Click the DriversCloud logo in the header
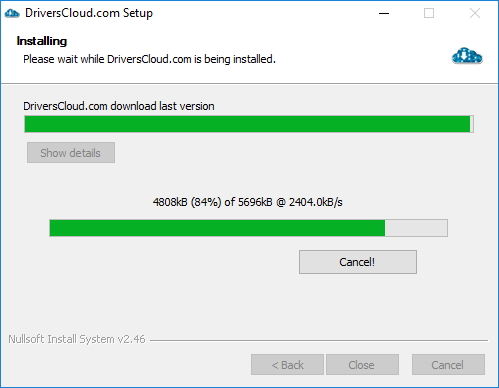This screenshot has height=388, width=499. click(467, 56)
